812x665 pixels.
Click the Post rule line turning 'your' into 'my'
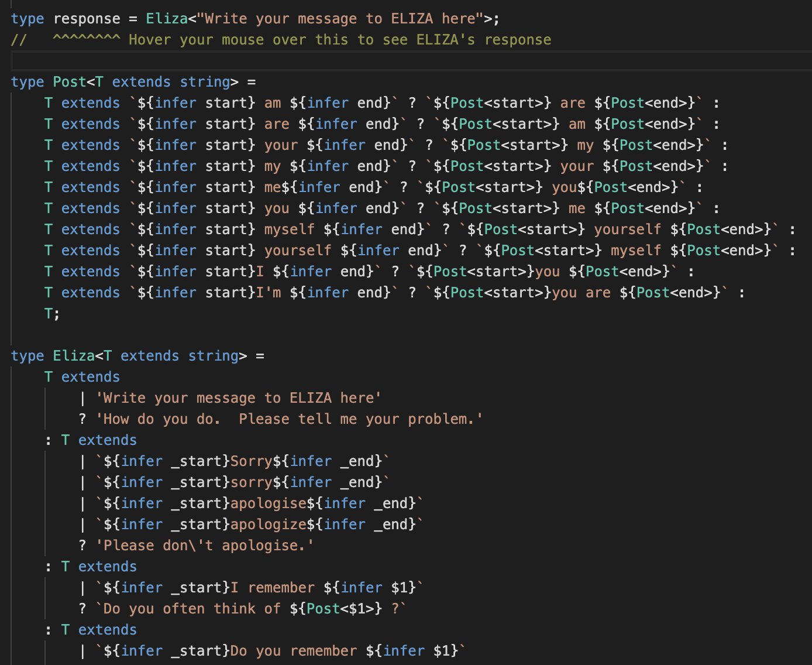coord(386,145)
